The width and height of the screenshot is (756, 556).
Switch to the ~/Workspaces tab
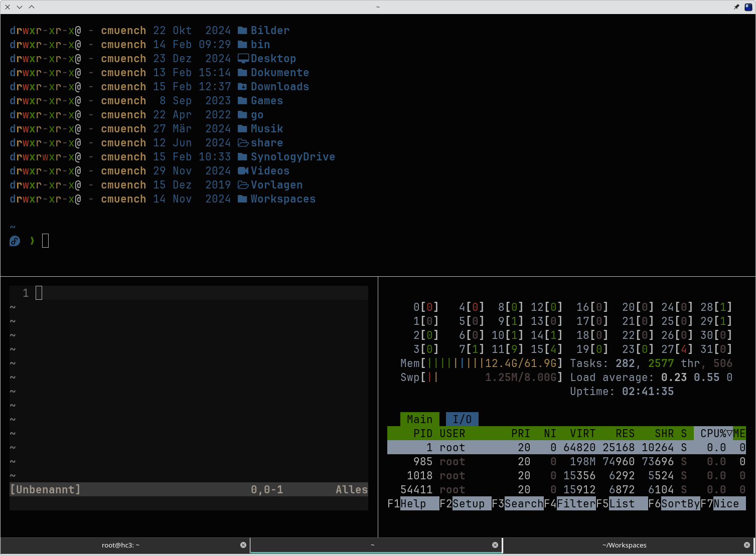[625, 545]
